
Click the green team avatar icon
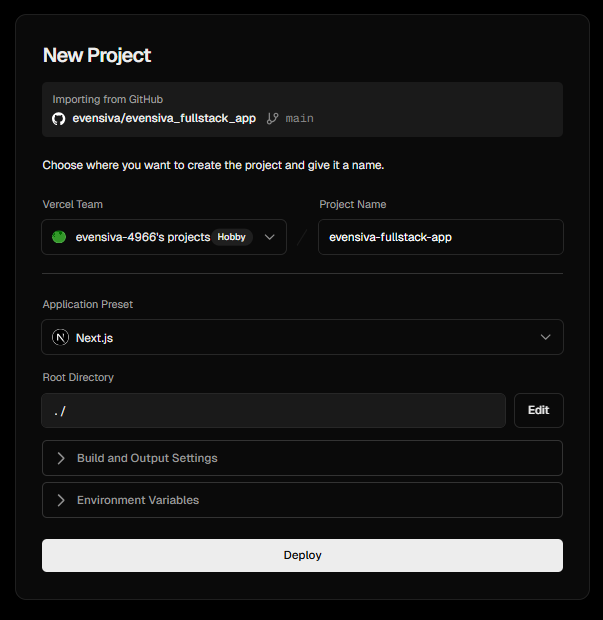59,237
